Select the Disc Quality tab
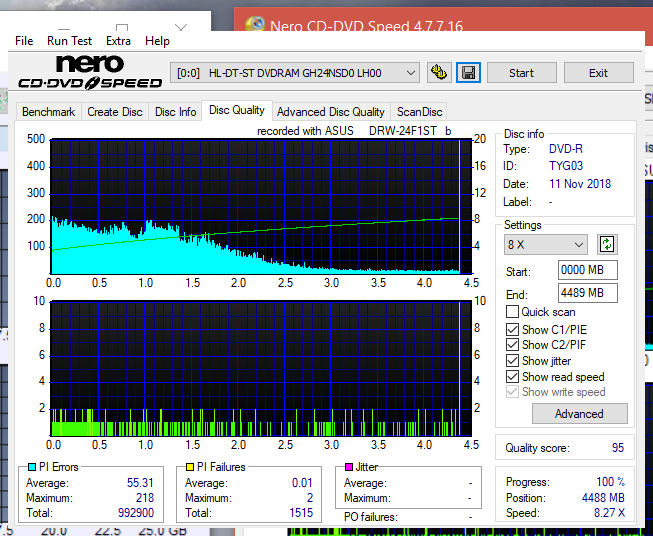This screenshot has width=653, height=536. (x=237, y=110)
